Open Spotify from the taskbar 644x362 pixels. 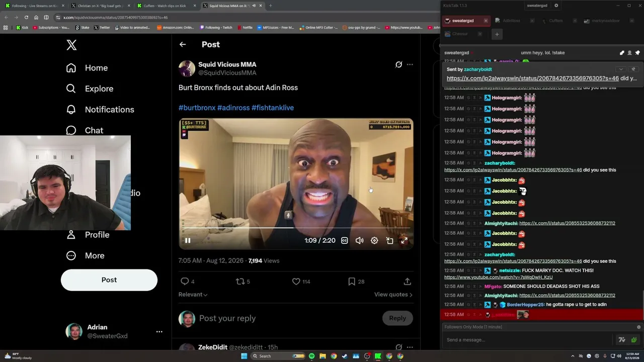point(311,356)
